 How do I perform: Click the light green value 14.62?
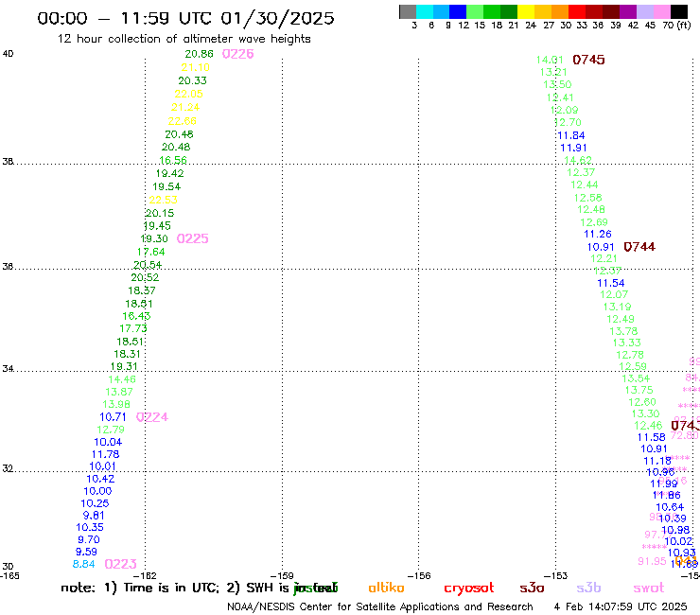[x=578, y=160]
